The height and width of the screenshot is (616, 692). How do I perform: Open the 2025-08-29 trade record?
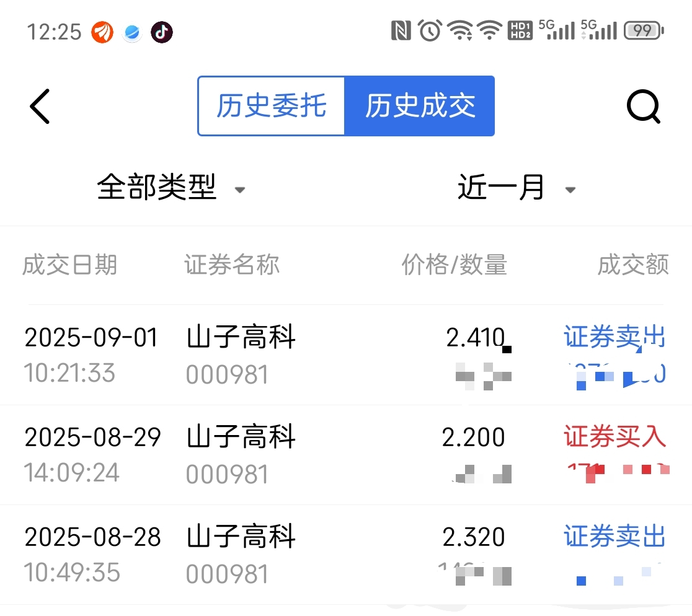pyautogui.click(x=346, y=455)
